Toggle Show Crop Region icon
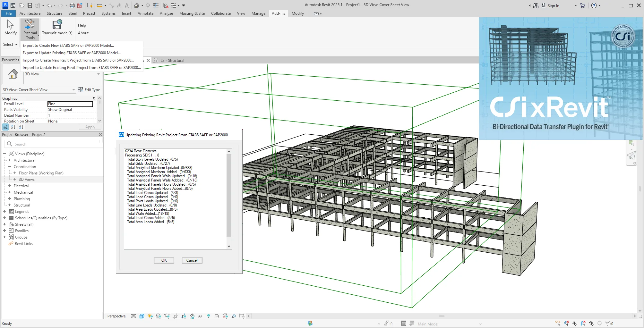 [184, 316]
